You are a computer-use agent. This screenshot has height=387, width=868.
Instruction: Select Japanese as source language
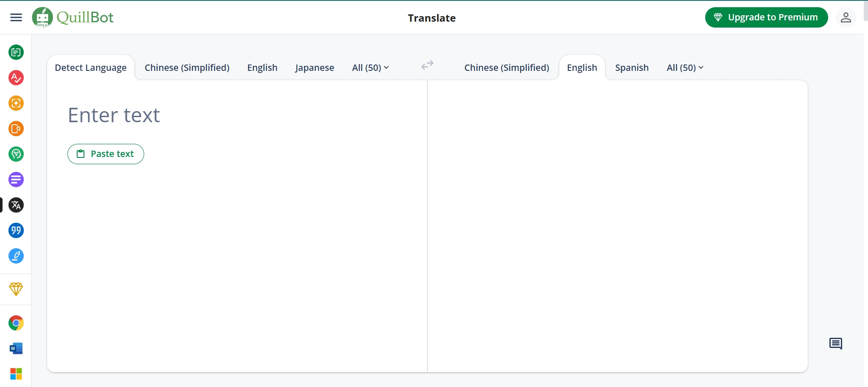314,68
